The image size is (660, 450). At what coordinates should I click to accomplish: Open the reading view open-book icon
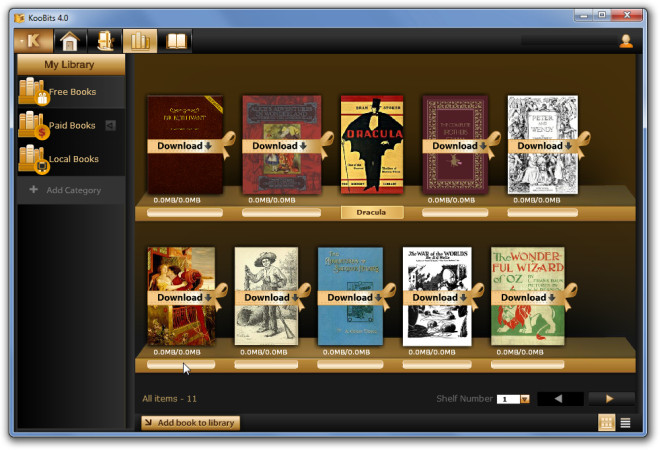[x=176, y=41]
